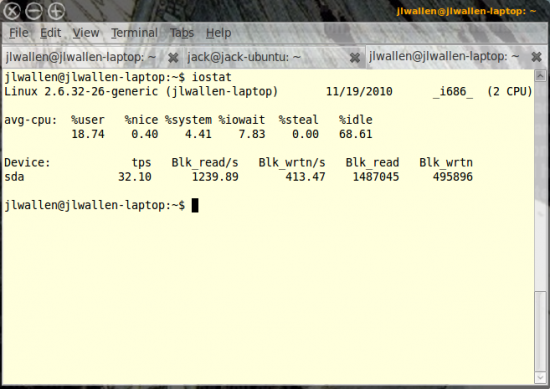
Task: Click the %system column header
Action: click(x=188, y=120)
